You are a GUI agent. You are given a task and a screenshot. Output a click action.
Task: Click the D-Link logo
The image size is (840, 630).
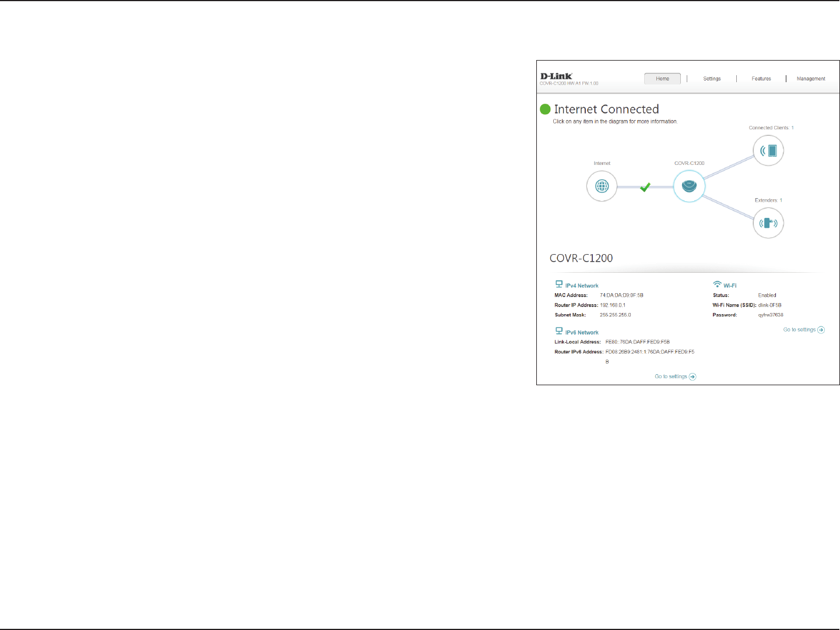click(556, 76)
